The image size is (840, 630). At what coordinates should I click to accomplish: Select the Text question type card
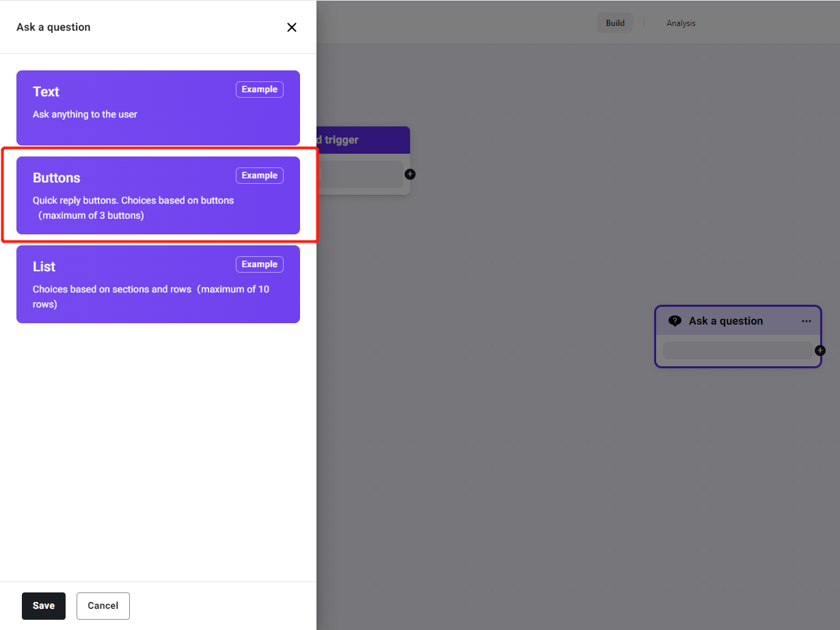point(158,108)
